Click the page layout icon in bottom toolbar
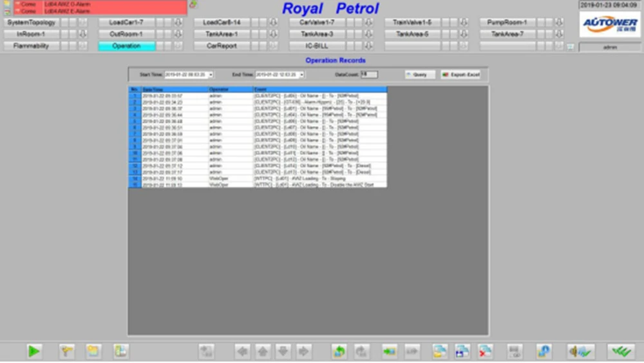 click(121, 351)
